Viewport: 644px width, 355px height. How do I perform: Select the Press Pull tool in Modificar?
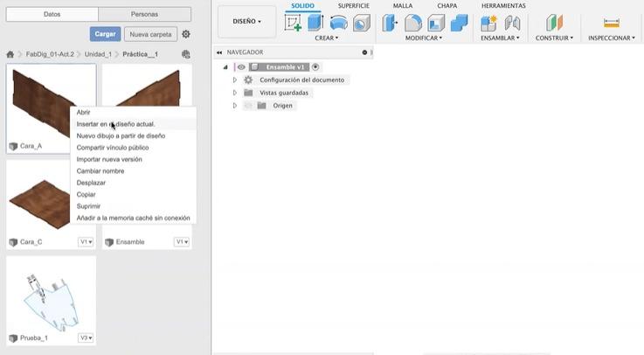391,23
